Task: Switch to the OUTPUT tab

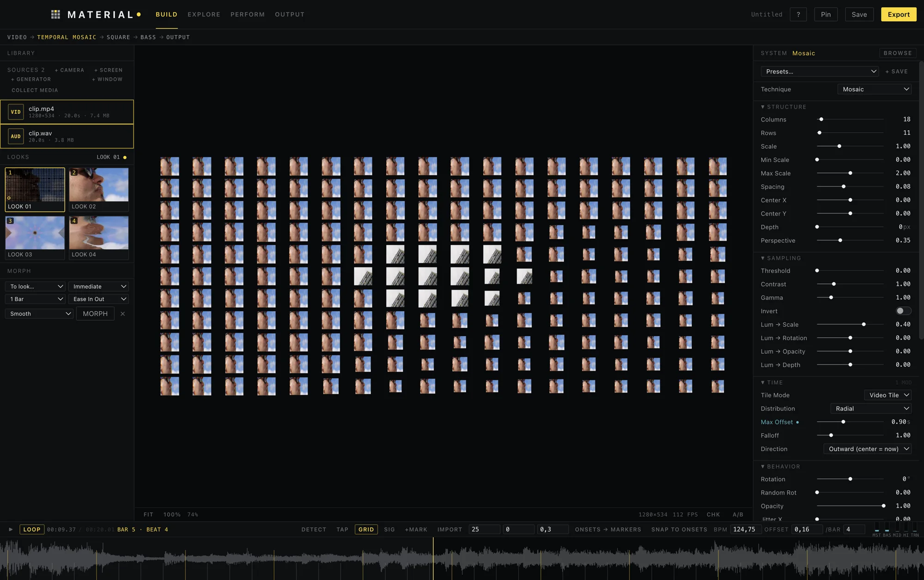Action: [290, 14]
